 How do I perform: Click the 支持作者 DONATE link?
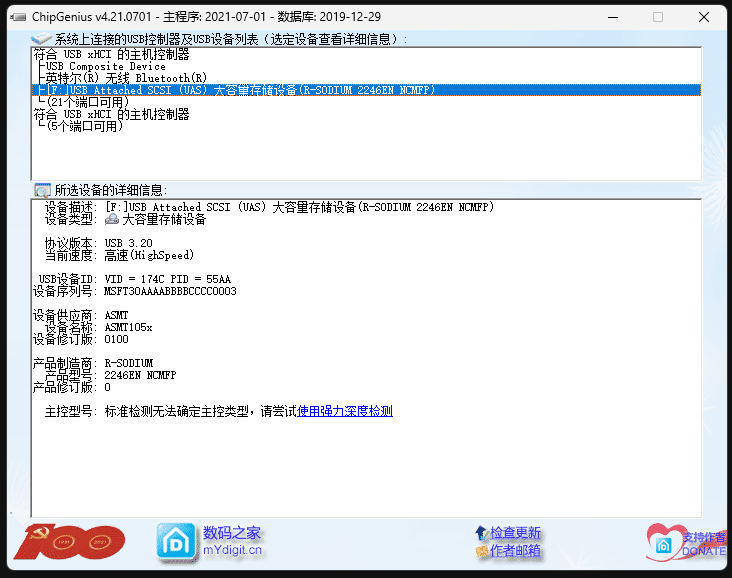point(704,544)
